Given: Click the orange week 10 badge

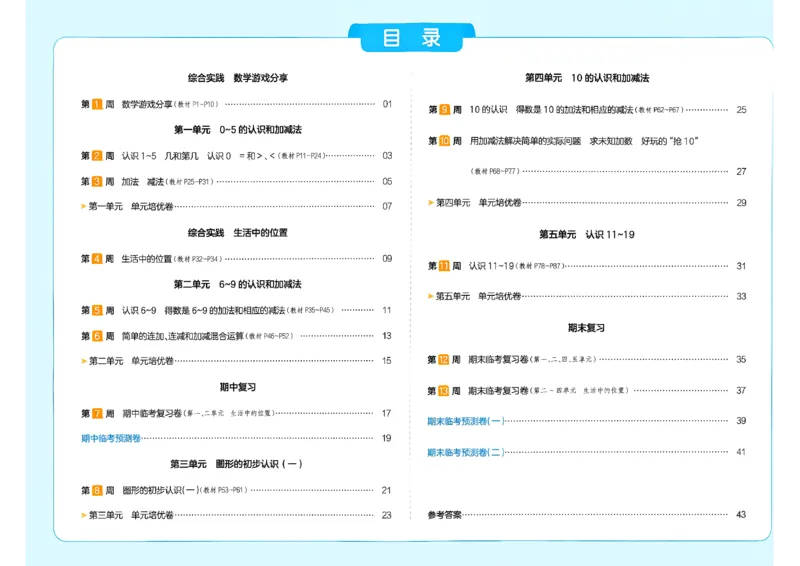Looking at the screenshot, I should [444, 141].
